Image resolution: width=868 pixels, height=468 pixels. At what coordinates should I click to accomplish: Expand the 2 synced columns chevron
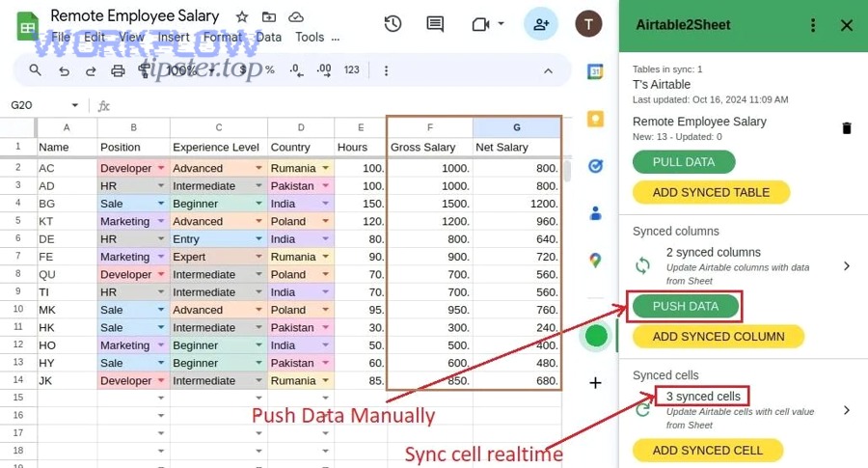847,266
